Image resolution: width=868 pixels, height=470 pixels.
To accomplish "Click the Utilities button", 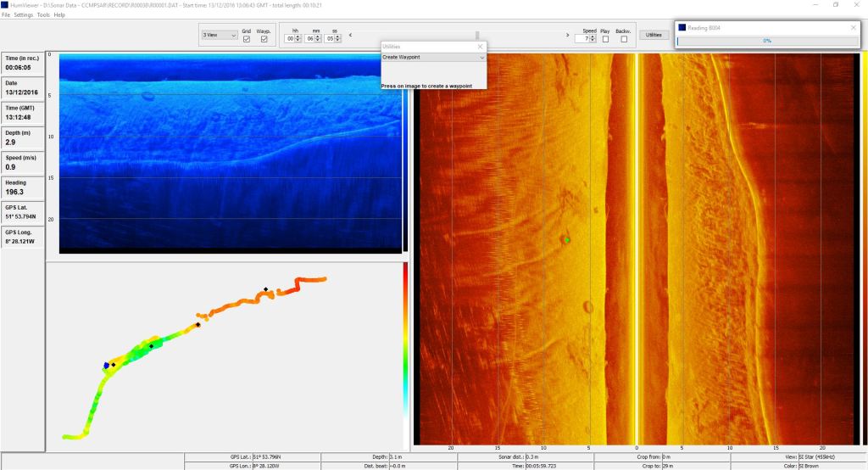I will click(653, 35).
